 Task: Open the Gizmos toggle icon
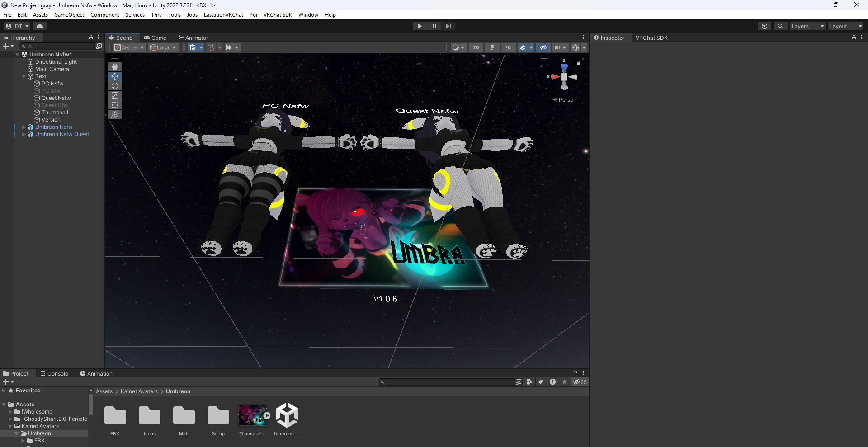(x=575, y=47)
